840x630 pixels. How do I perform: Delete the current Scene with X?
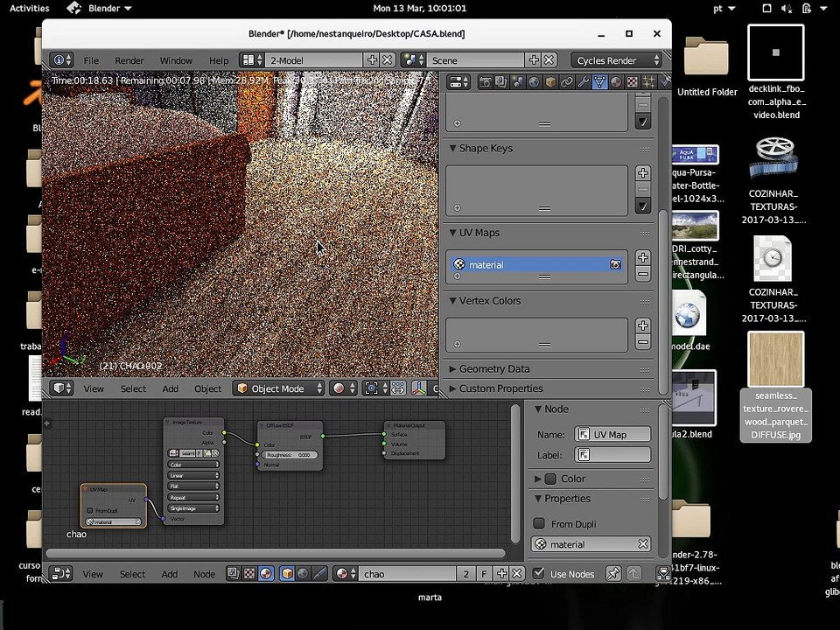click(x=549, y=60)
